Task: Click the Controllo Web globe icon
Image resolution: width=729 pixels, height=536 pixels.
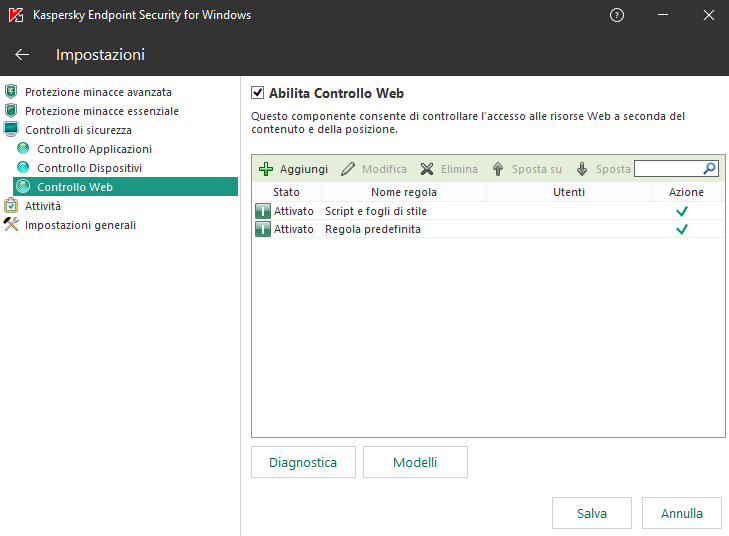Action: tap(23, 186)
